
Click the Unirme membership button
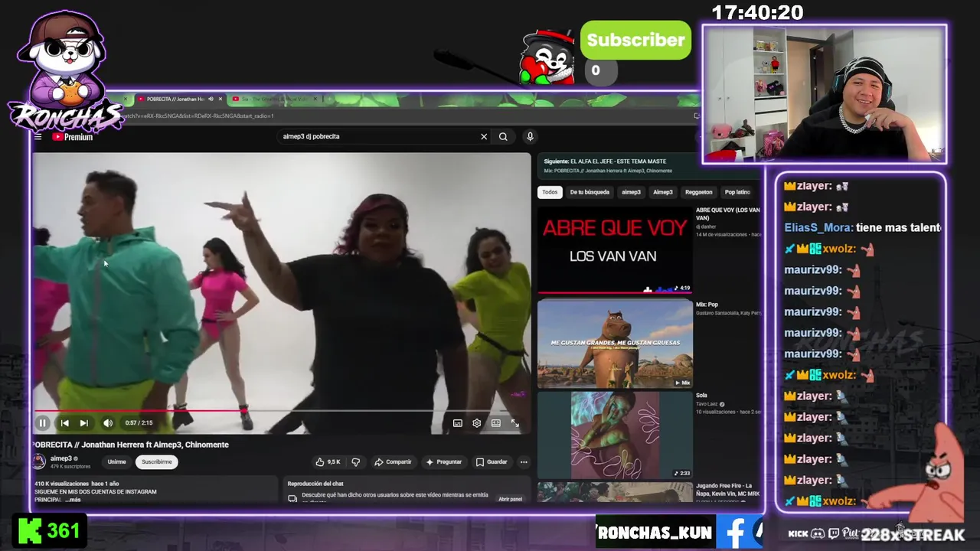(x=116, y=461)
